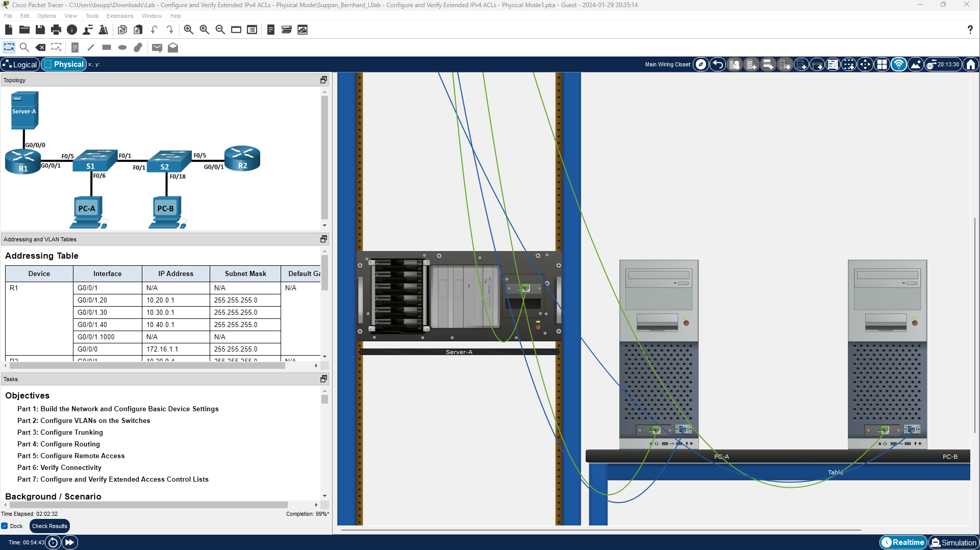980x550 pixels.
Task: Click the Back Level arrow icon
Action: coord(717,64)
